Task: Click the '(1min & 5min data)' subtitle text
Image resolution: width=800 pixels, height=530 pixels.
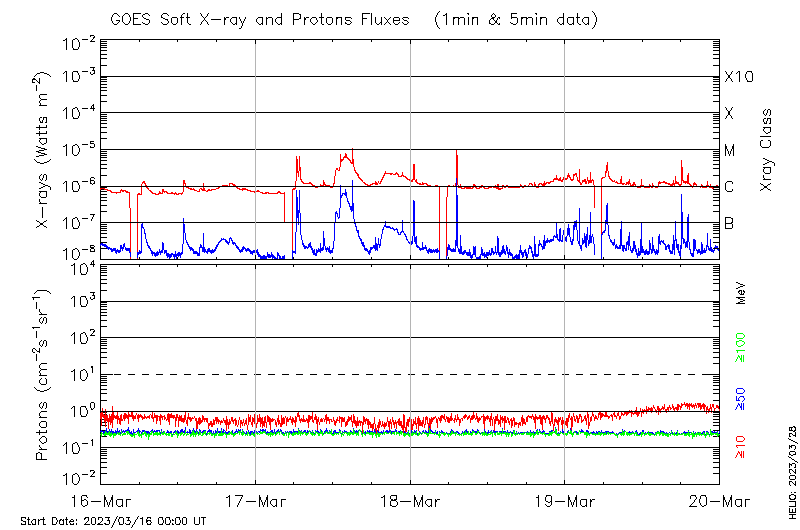Action: point(515,20)
